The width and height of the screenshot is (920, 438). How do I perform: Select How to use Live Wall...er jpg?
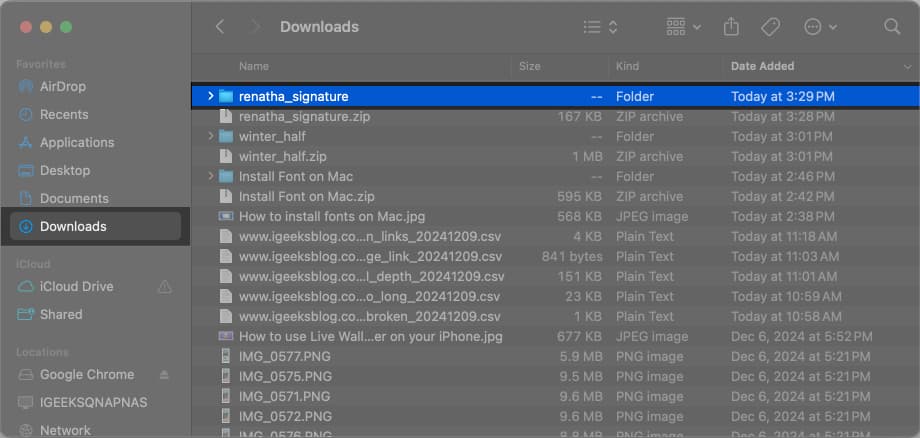click(370, 337)
